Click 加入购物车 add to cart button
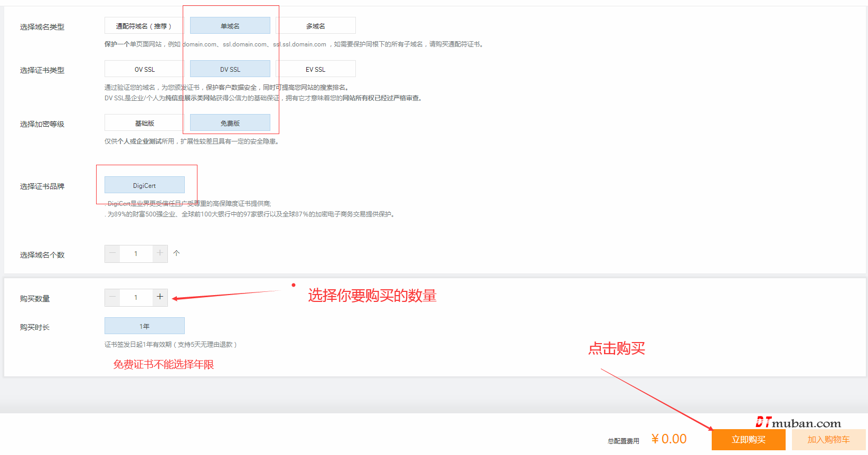This screenshot has height=455, width=868. click(828, 440)
